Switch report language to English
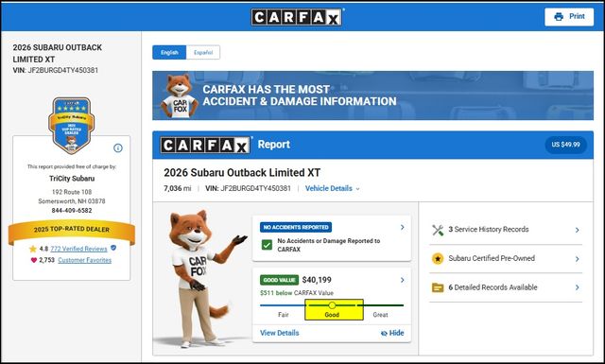 coord(169,53)
